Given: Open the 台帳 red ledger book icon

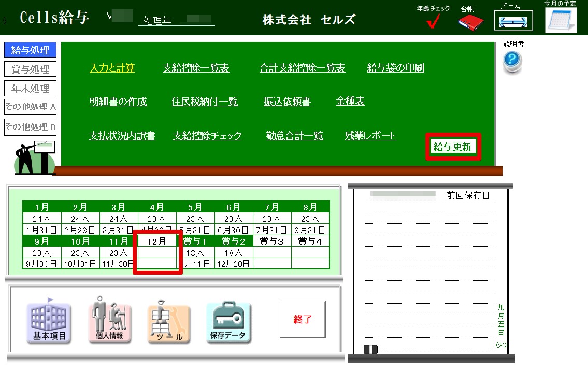Looking at the screenshot, I should 470,22.
